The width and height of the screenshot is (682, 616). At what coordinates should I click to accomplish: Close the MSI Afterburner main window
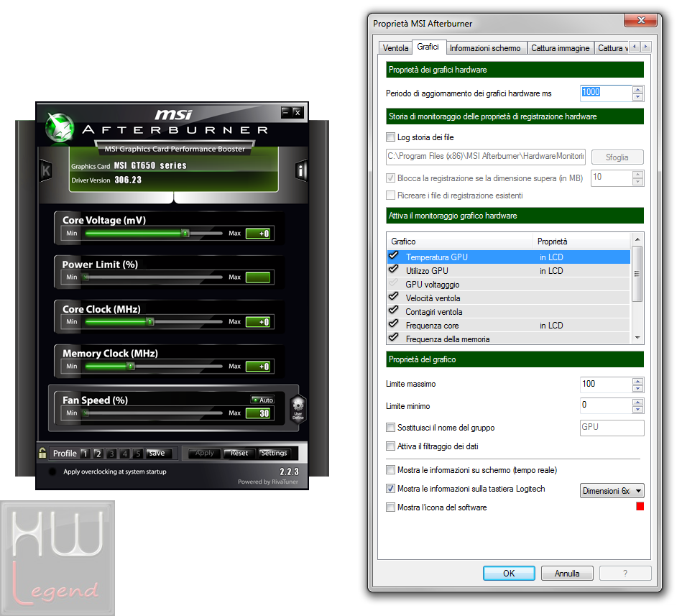tap(298, 112)
